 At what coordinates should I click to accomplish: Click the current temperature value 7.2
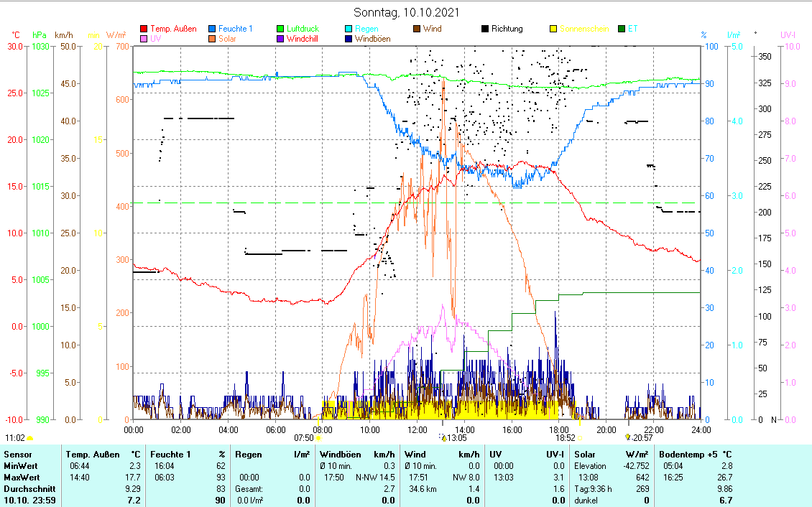134,501
